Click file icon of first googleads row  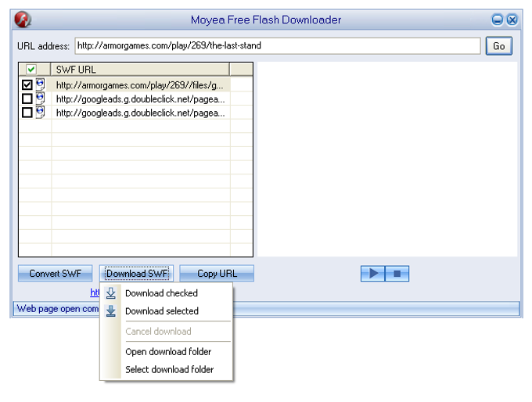(x=40, y=99)
